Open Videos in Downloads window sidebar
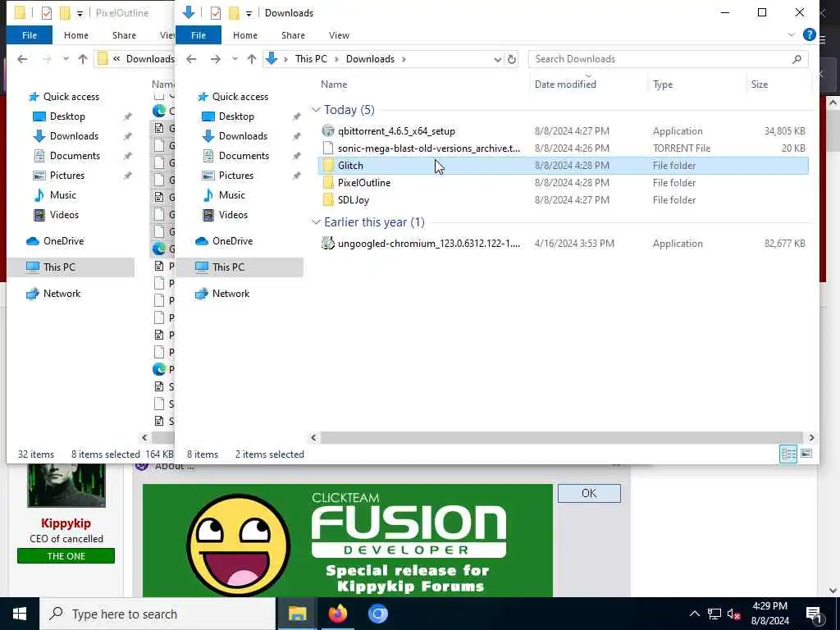The image size is (840, 630). point(233,215)
